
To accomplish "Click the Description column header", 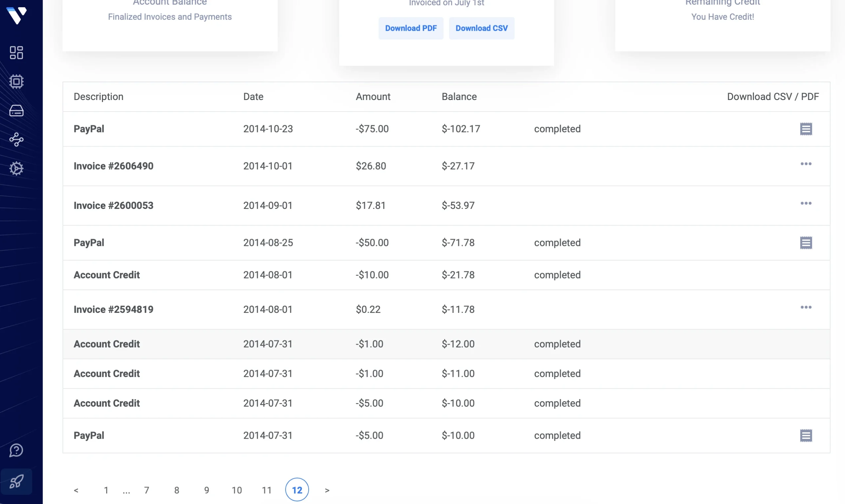I will [98, 97].
